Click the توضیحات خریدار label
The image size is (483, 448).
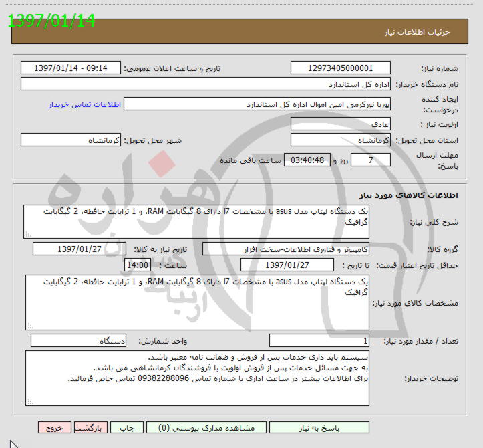tap(432, 378)
